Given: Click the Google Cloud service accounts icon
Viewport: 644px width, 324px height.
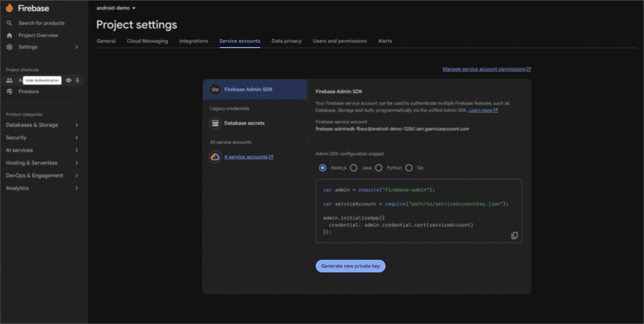Looking at the screenshot, I should tap(215, 157).
